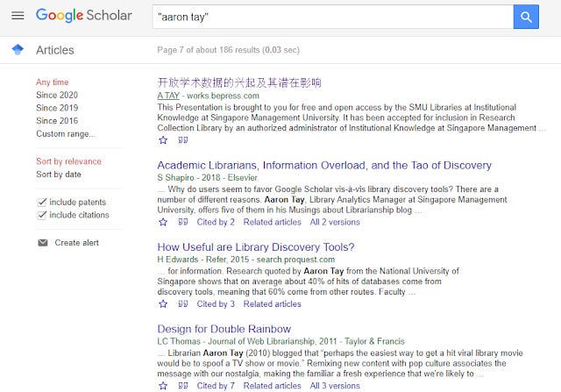Filter results Since 2019
The width and height of the screenshot is (561, 392).
pyautogui.click(x=57, y=108)
